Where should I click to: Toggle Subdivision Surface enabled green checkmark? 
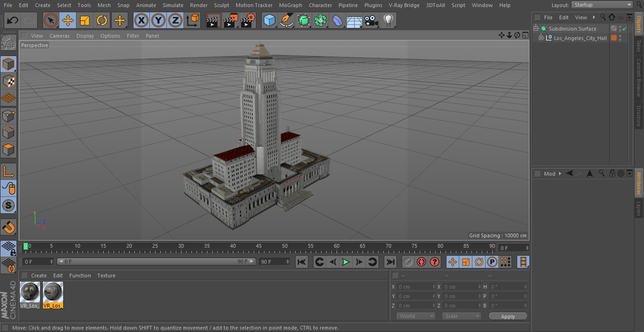[625, 29]
